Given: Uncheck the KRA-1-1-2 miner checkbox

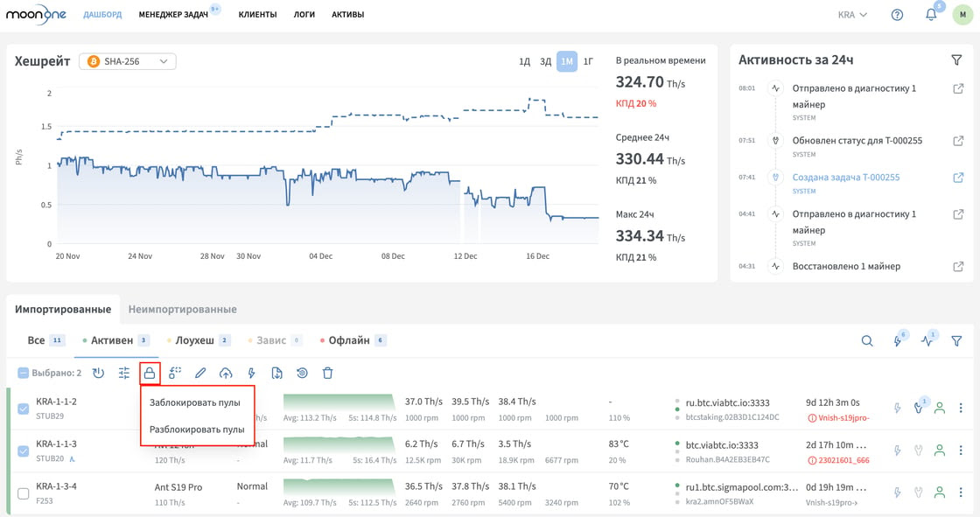Looking at the screenshot, I should (23, 409).
